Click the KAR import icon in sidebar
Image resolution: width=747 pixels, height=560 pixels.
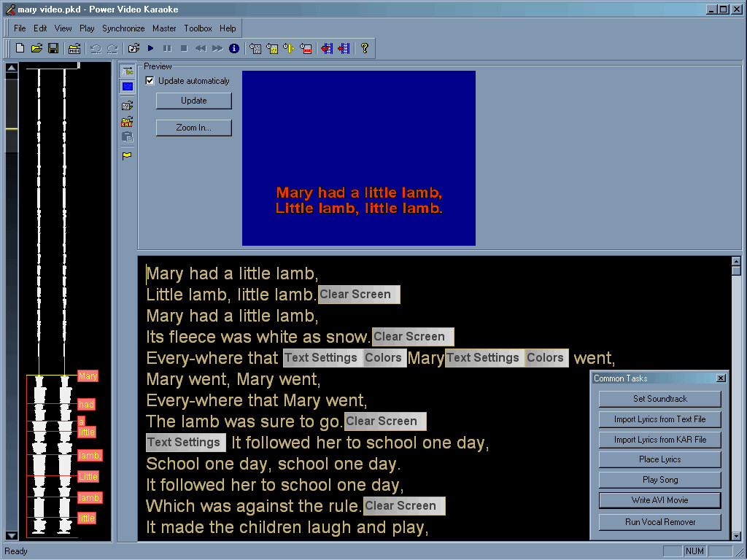[x=127, y=122]
